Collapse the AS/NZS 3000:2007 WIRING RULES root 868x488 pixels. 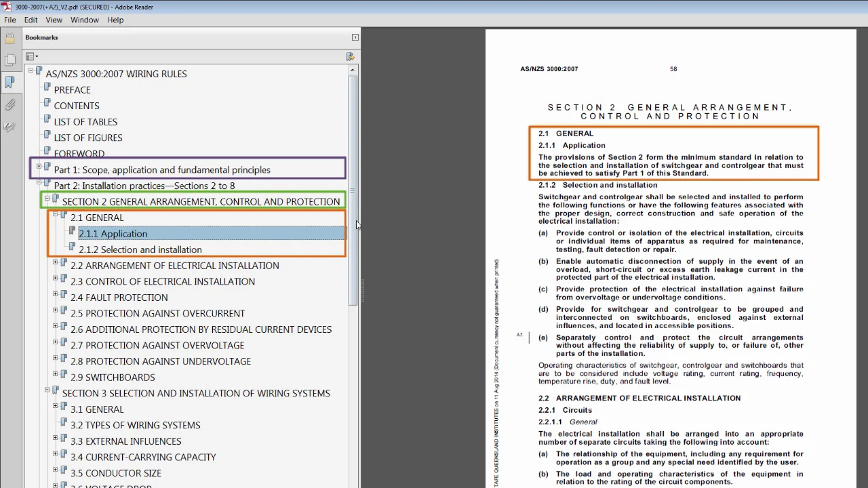tap(31, 70)
